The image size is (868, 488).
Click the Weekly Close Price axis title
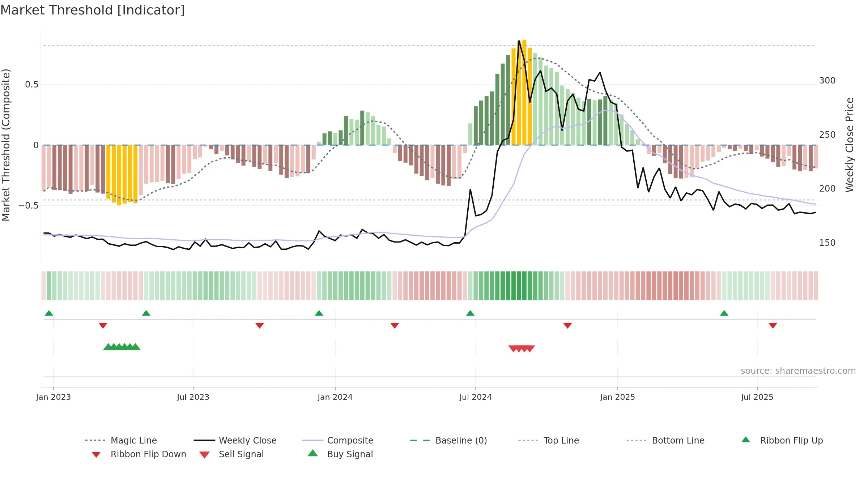(x=850, y=145)
